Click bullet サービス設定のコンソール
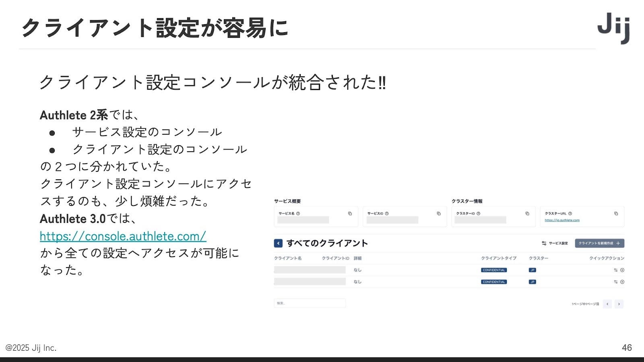Viewport: 644px width, 362px height. (x=147, y=132)
